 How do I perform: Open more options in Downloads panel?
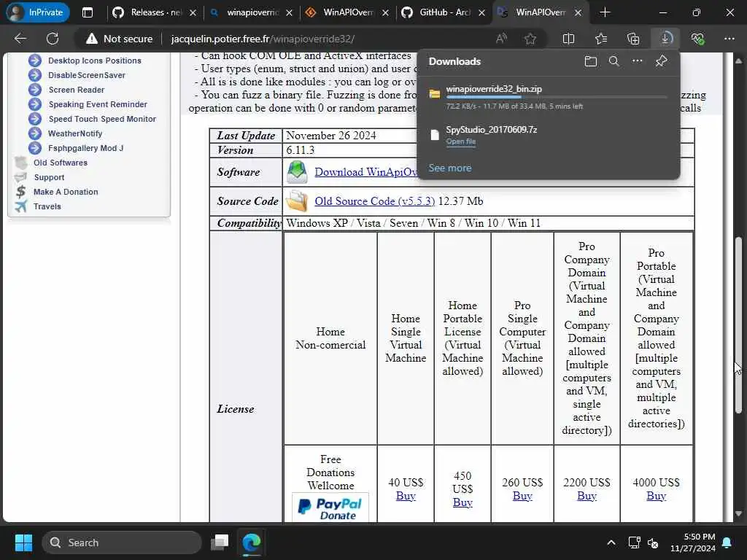click(638, 61)
